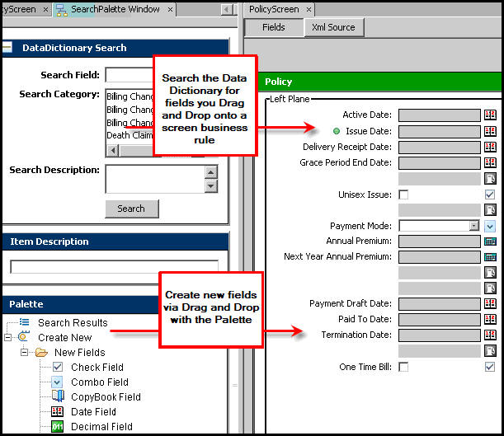
Task: Click calculator icon beside Next Year Annual Premium
Action: coord(490,257)
